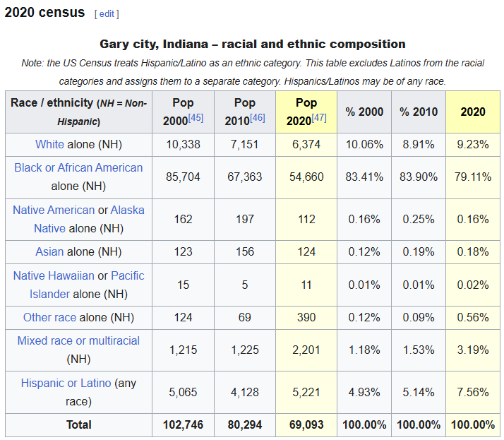Click the cell showing 15
This screenshot has height=440, width=504.
pyautogui.click(x=184, y=285)
